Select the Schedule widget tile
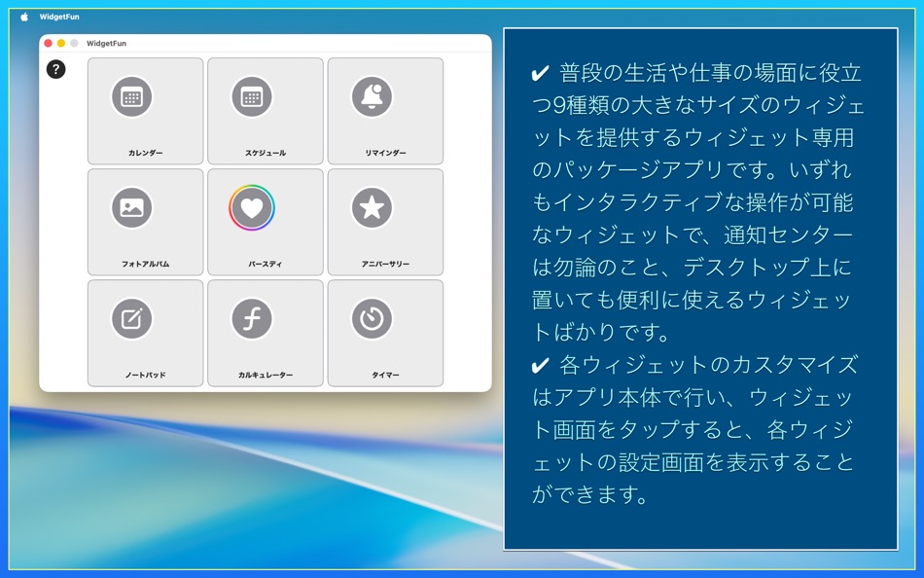Screen dimensions: 924x578 click(265, 111)
